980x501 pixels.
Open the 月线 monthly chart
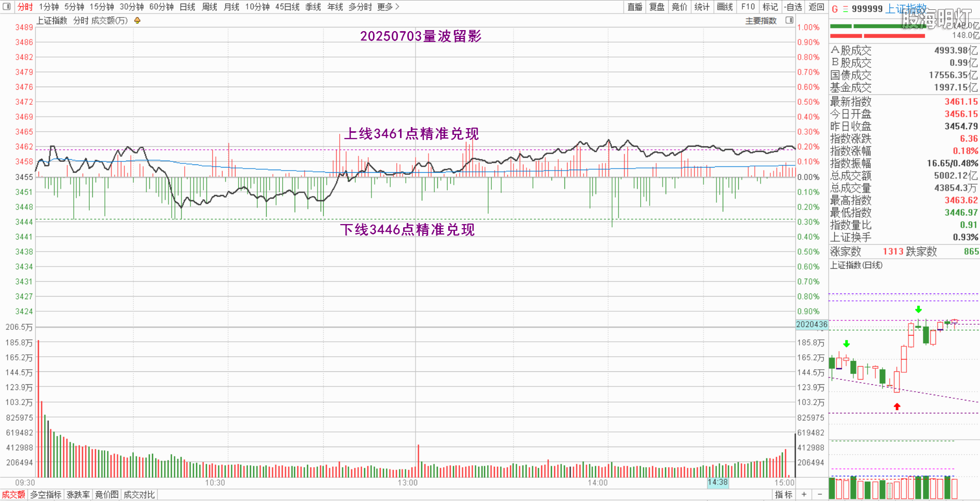(231, 7)
